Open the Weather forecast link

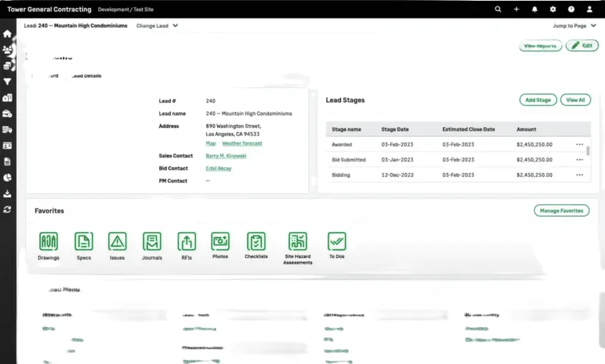[242, 143]
